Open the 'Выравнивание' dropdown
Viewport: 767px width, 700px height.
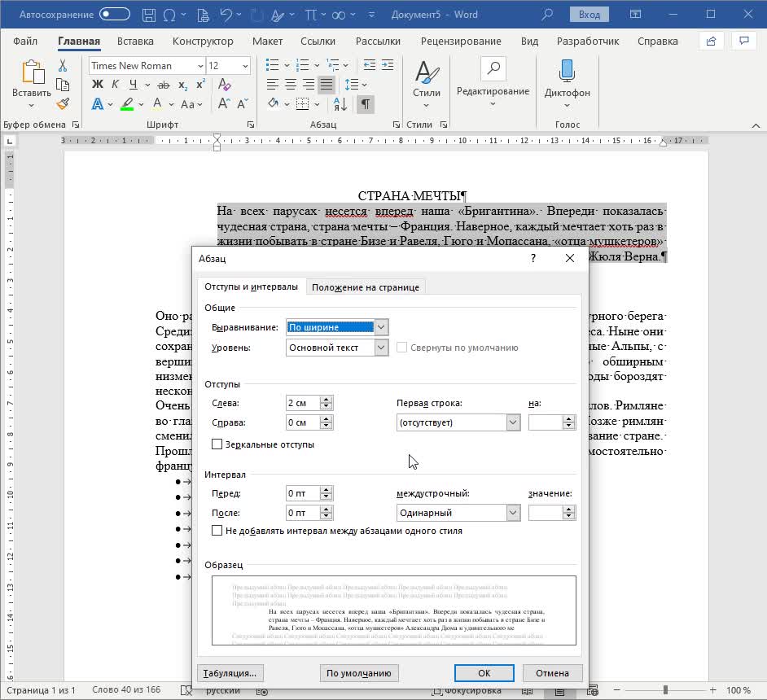381,327
